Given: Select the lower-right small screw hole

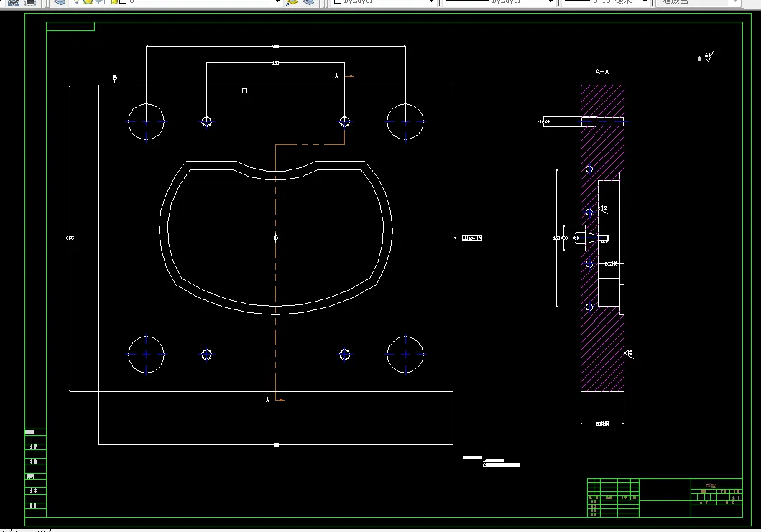Looking at the screenshot, I should tap(345, 355).
